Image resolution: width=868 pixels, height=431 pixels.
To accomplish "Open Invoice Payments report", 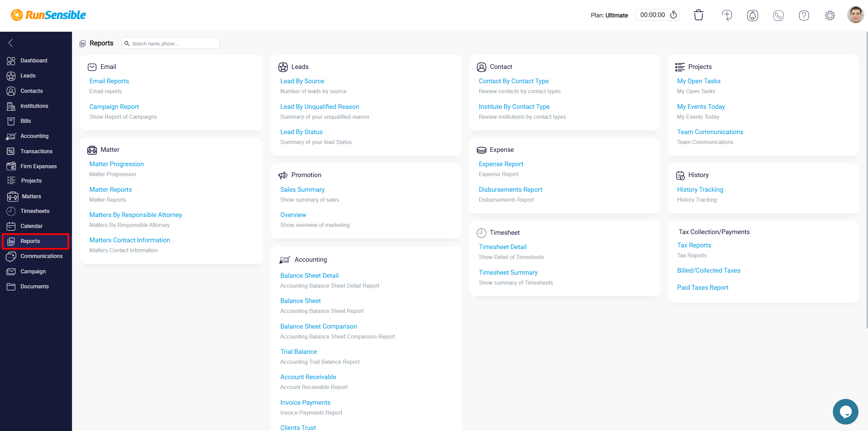I will (x=305, y=403).
